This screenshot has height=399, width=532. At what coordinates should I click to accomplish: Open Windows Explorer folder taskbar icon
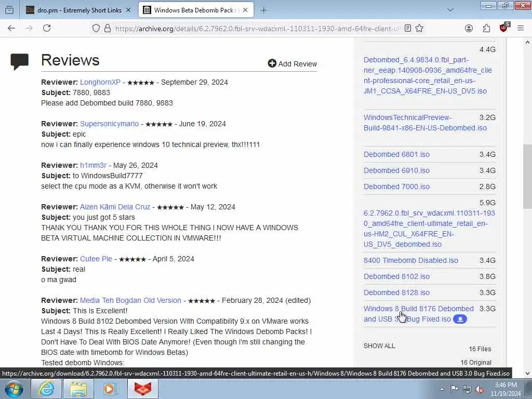tap(78, 389)
